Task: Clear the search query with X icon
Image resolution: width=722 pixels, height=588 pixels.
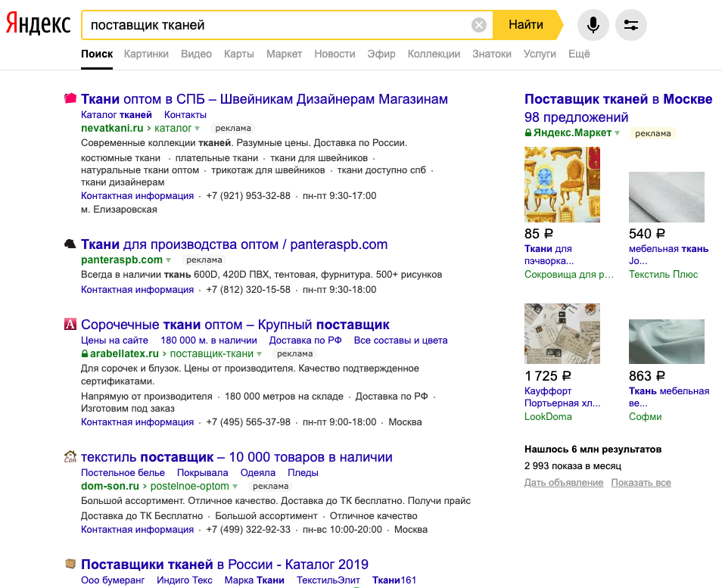Action: click(479, 25)
